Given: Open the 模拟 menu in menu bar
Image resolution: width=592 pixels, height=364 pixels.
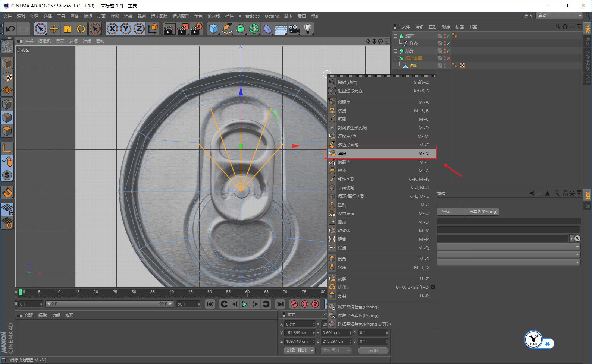Looking at the screenshot, I should 115,16.
